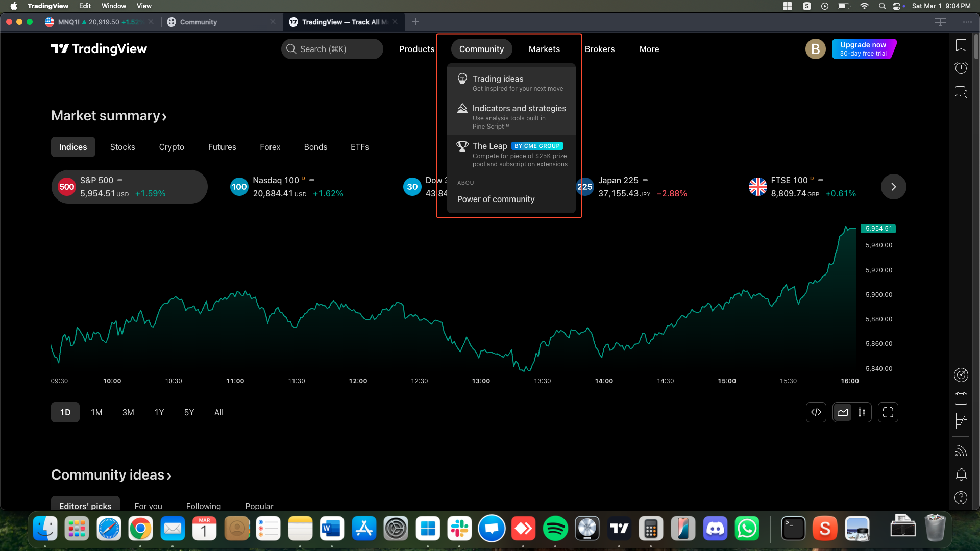Click the Indicators and strategies icon
This screenshot has width=980, height=551.
pyautogui.click(x=462, y=108)
